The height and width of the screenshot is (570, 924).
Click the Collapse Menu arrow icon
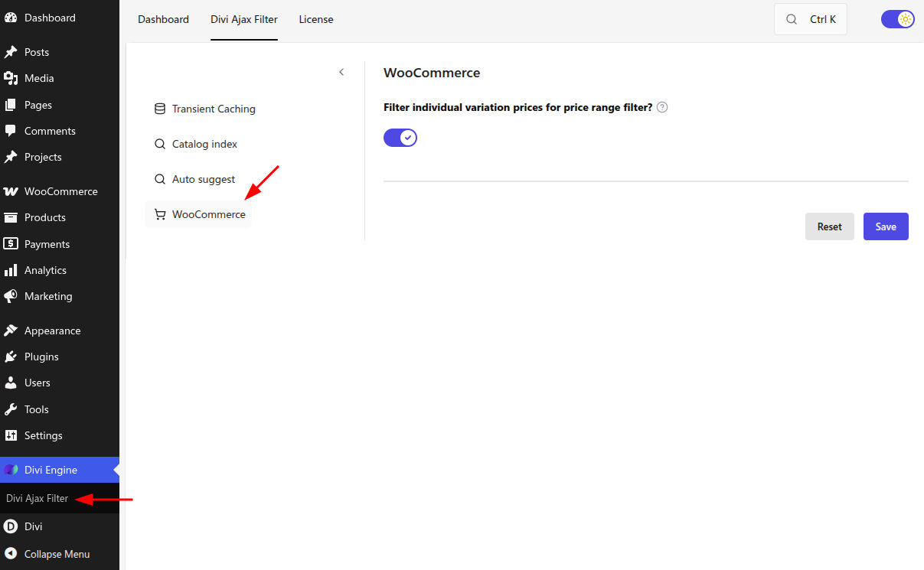(11, 554)
